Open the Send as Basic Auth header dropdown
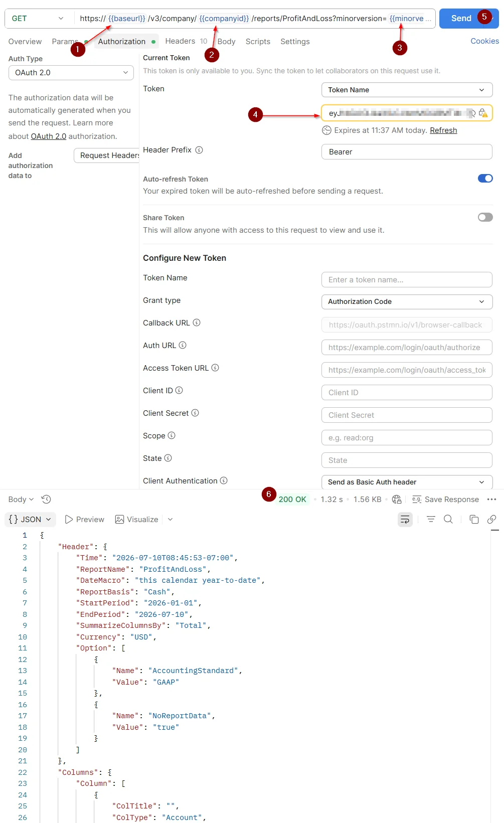This screenshot has width=504, height=823. (x=407, y=482)
